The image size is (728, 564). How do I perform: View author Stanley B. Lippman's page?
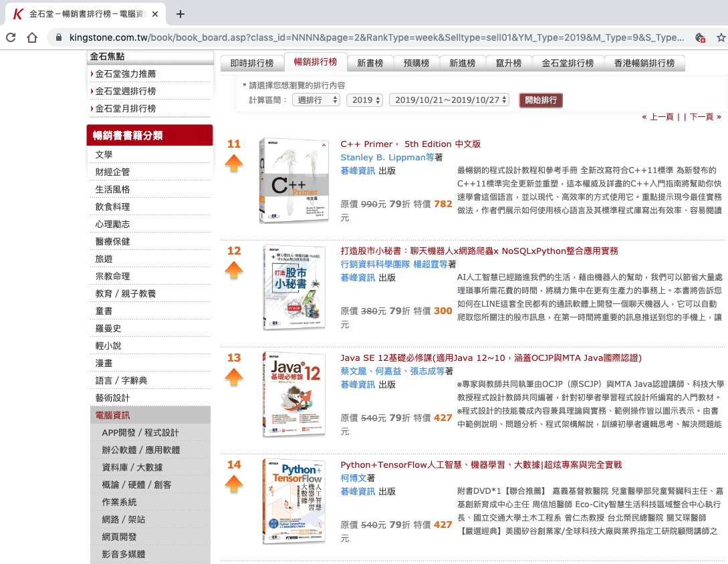pyautogui.click(x=387, y=157)
